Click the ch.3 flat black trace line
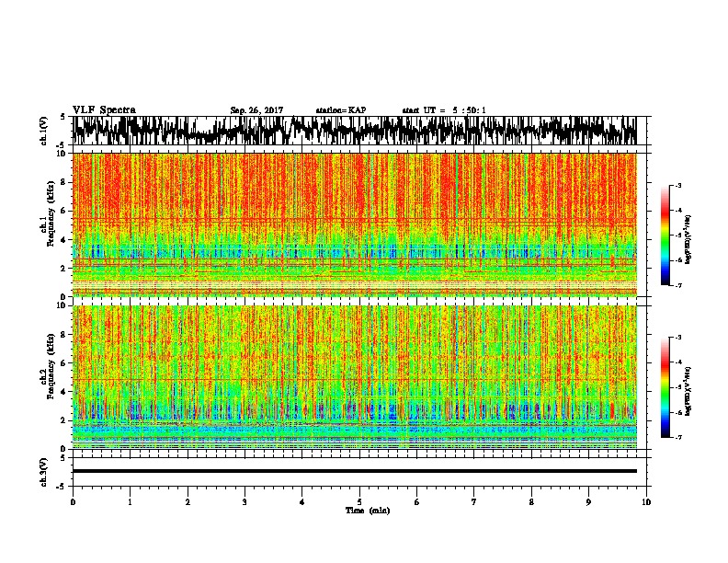The width and height of the screenshot is (728, 563). [354, 471]
